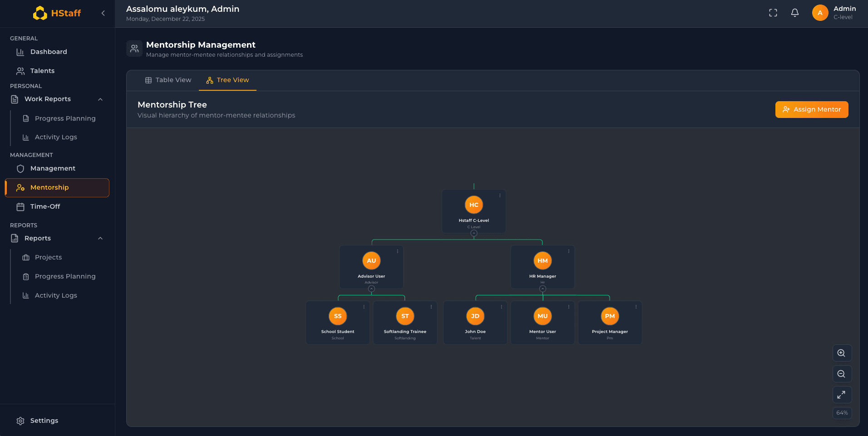Collapse the HR Manager node children
Image resolution: width=868 pixels, height=436 pixels.
point(542,289)
